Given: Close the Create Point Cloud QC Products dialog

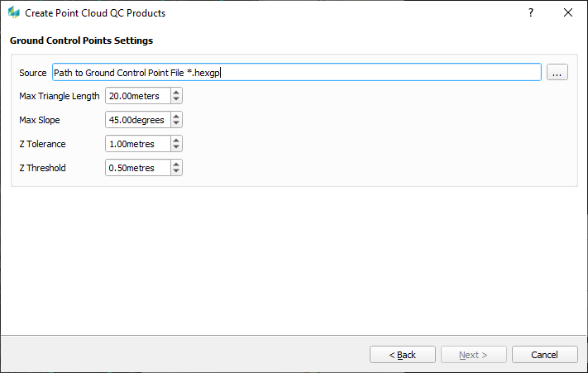Looking at the screenshot, I should (568, 13).
